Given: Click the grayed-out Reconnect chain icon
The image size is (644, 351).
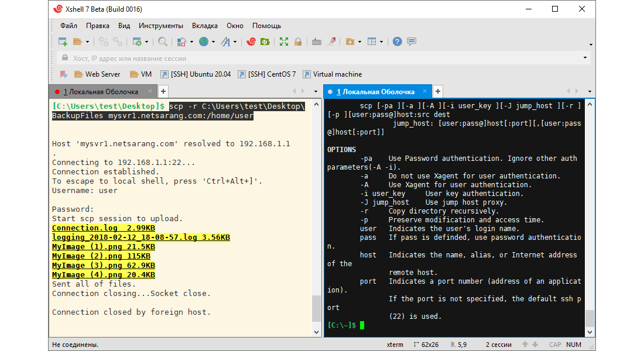Looking at the screenshot, I should click(x=118, y=42).
